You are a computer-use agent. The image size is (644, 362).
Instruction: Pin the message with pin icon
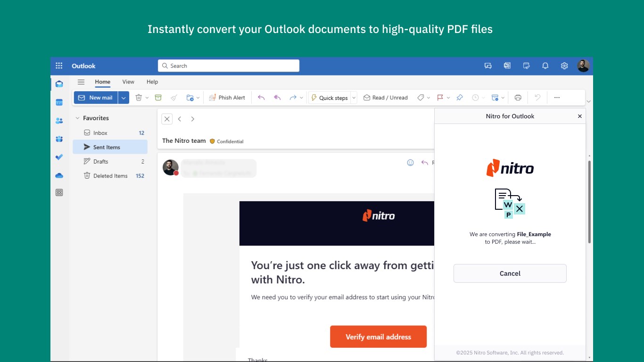point(460,98)
